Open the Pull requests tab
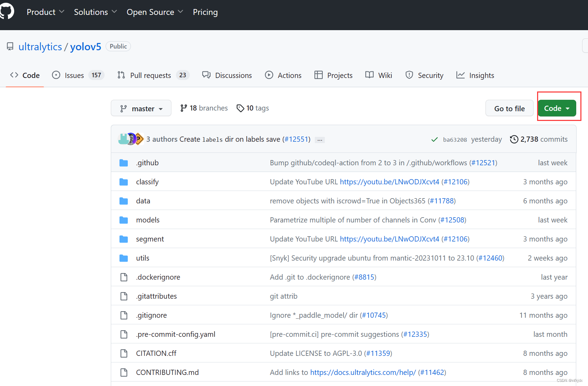 tap(153, 75)
